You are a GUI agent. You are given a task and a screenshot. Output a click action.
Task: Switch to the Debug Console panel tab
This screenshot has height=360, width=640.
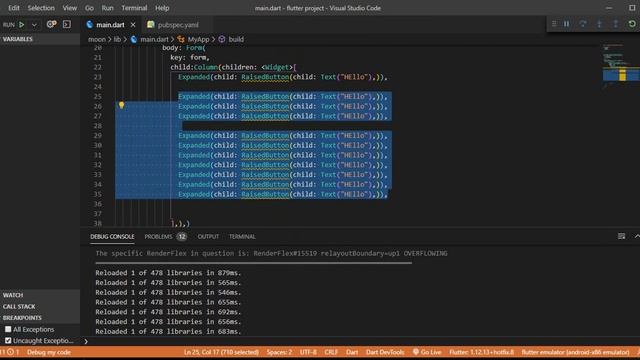point(112,236)
